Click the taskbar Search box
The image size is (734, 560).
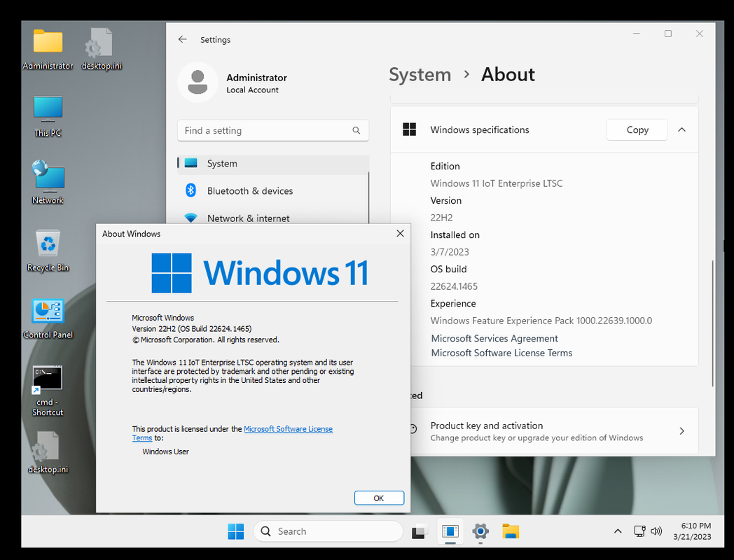pyautogui.click(x=328, y=531)
